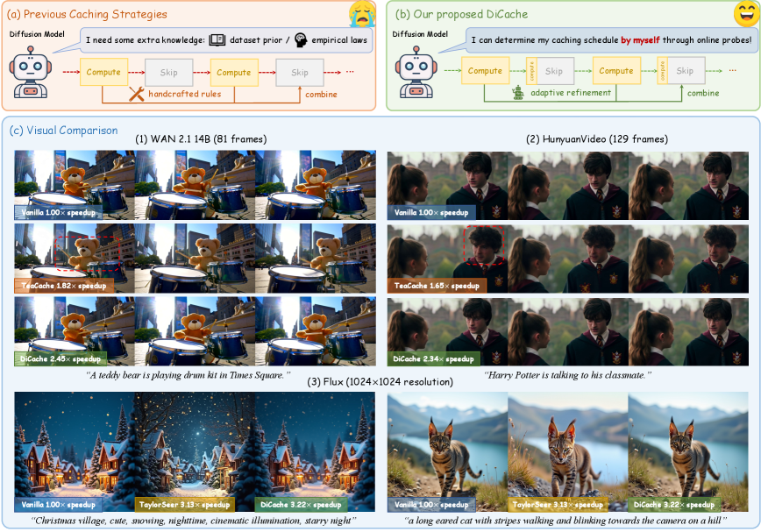Viewport: 761px width, 532px height.
Task: Click the head icon beside 'empirical laws'
Action: tap(301, 39)
